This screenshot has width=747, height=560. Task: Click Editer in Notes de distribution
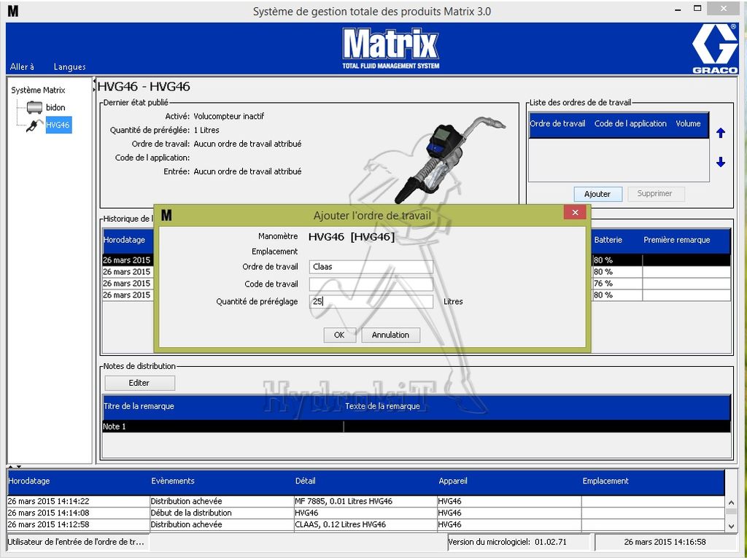pyautogui.click(x=139, y=382)
